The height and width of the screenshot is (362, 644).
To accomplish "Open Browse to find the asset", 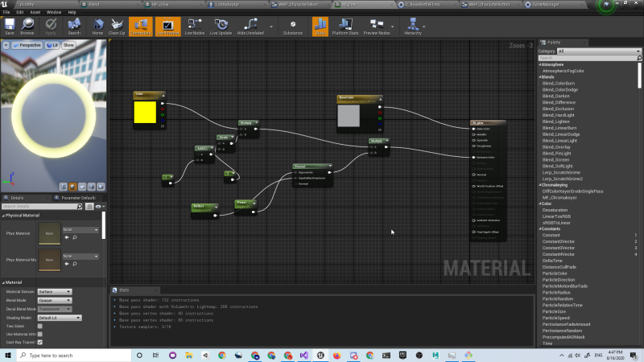I will (29, 27).
